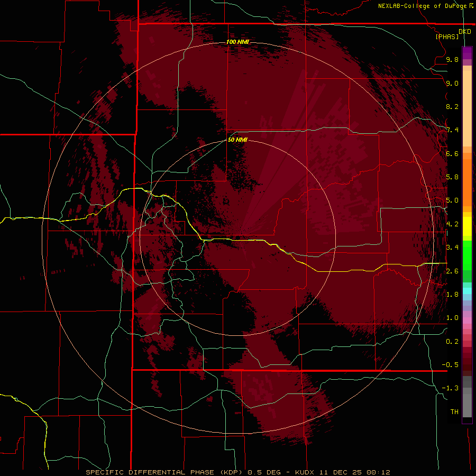Viewport: 476px width, 476px height.
Task: Click the KUDX station identifier
Action: tap(305, 472)
